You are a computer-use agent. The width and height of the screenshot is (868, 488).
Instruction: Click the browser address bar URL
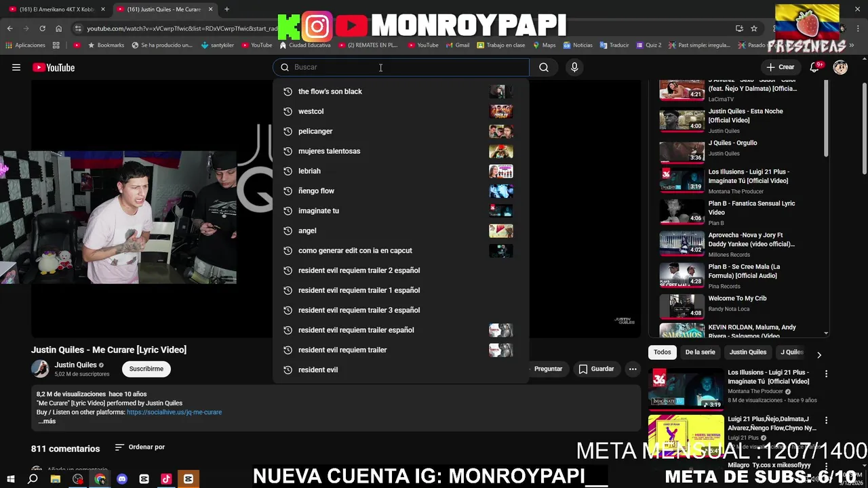pos(182,28)
